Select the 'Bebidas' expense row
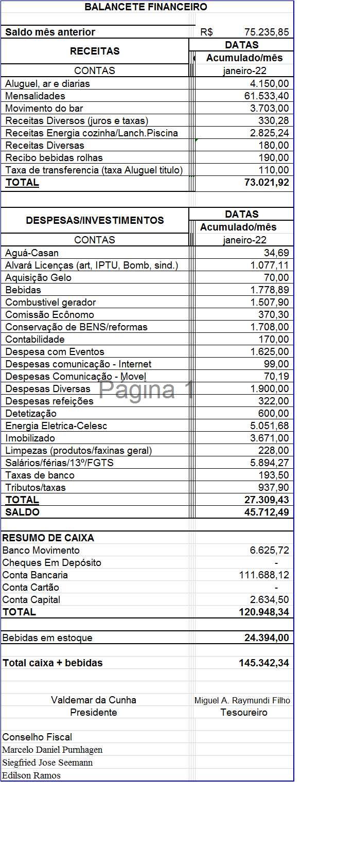This screenshot has width=354, height=868. tap(147, 290)
